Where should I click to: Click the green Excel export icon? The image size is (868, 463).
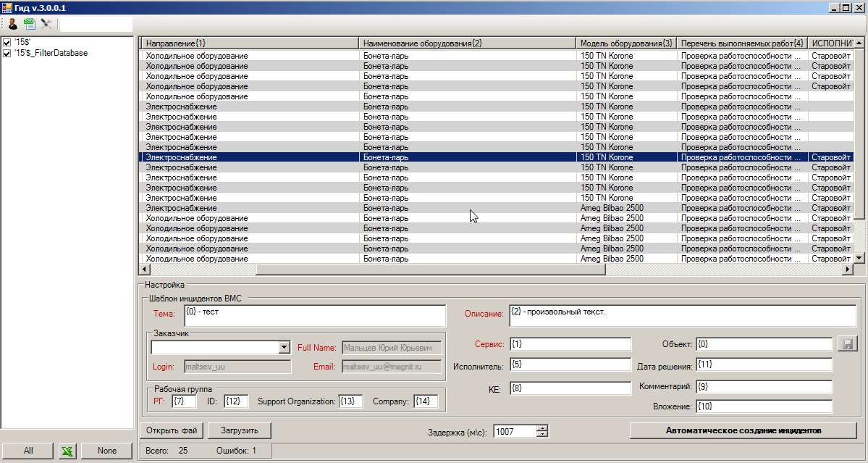click(67, 451)
